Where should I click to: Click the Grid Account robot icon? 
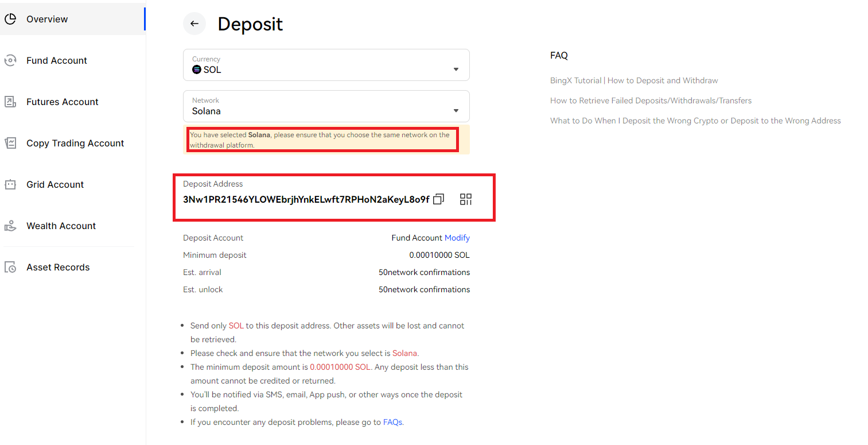(10, 184)
